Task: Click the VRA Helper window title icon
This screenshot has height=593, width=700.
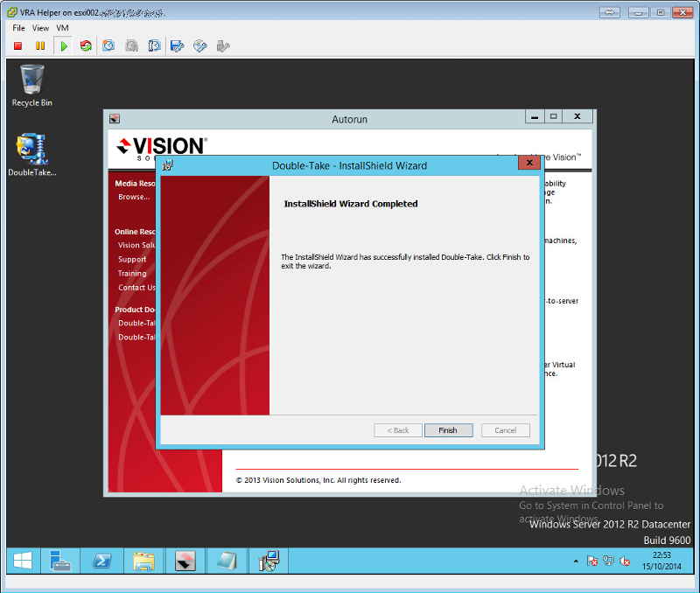Action: pyautogui.click(x=12, y=12)
